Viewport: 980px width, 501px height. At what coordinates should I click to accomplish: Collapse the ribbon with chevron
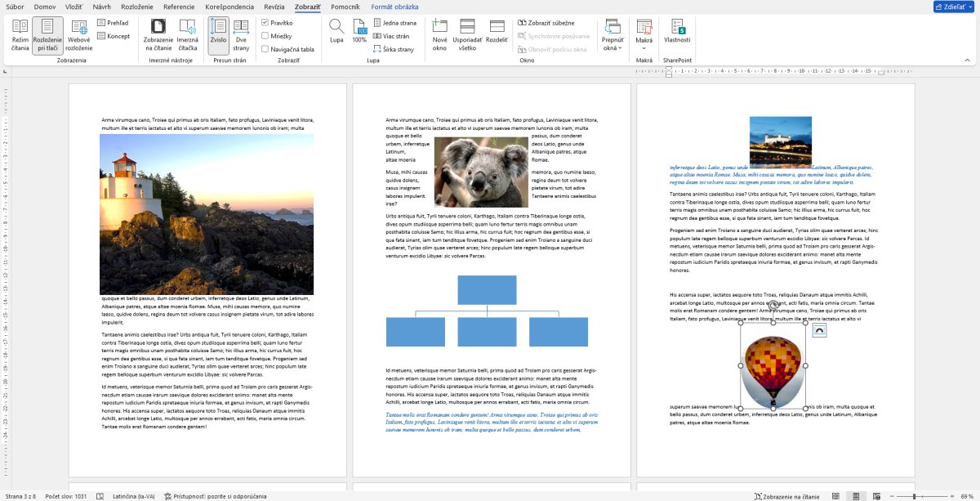pyautogui.click(x=967, y=60)
